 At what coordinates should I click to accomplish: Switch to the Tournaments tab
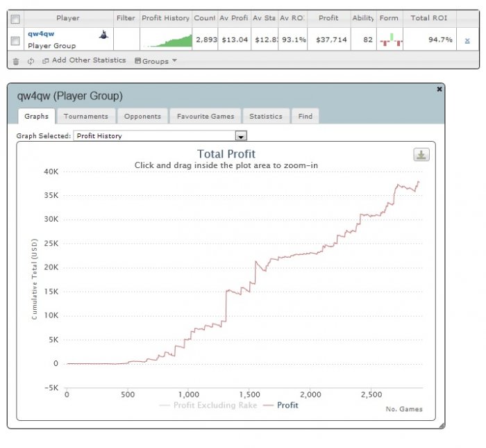86,116
